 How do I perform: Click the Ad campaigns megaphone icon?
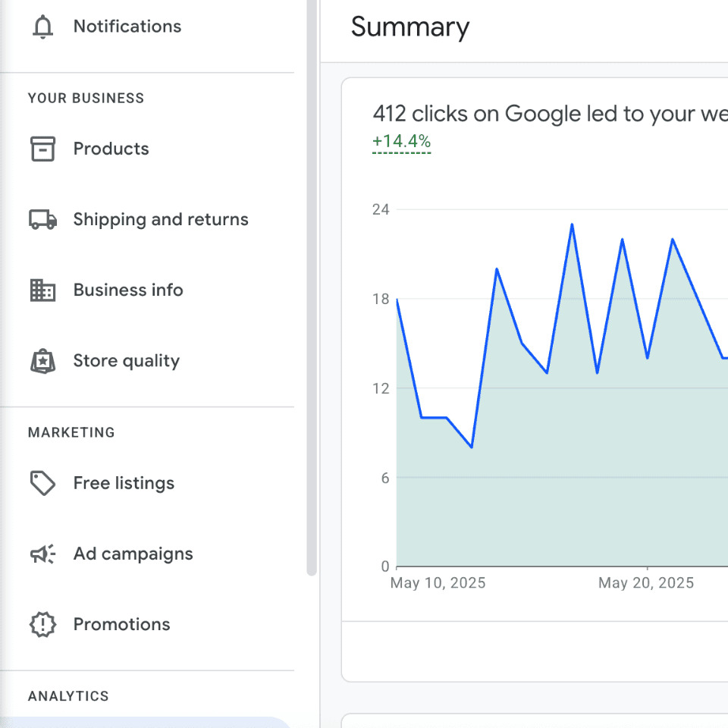43,554
